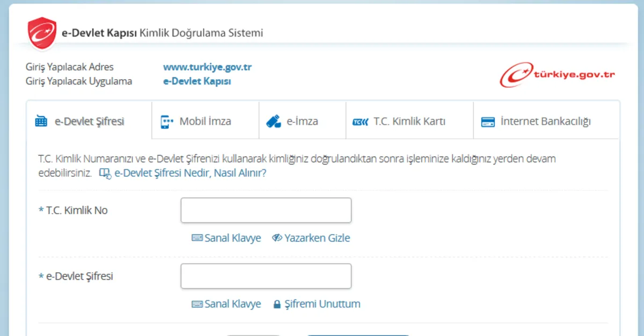The image size is (644, 336).
Task: Click the padlock icon beside Şifremi Unuttum
Action: click(x=277, y=304)
